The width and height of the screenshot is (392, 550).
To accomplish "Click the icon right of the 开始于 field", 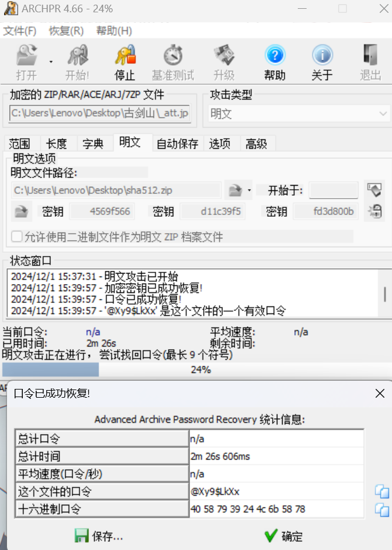I will pos(374,190).
